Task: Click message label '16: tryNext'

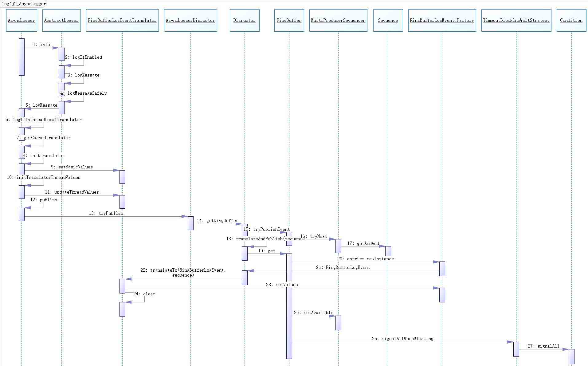Action: coord(314,236)
